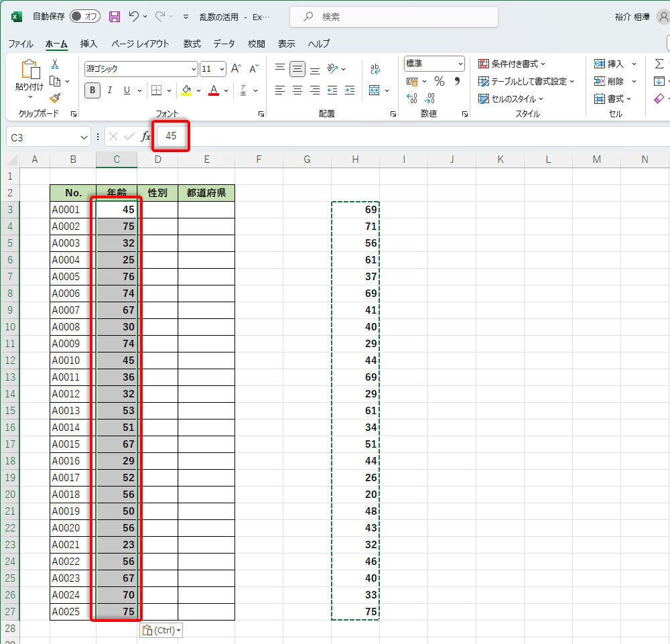
Task: Apply the Comma Style number format
Action: (x=457, y=81)
